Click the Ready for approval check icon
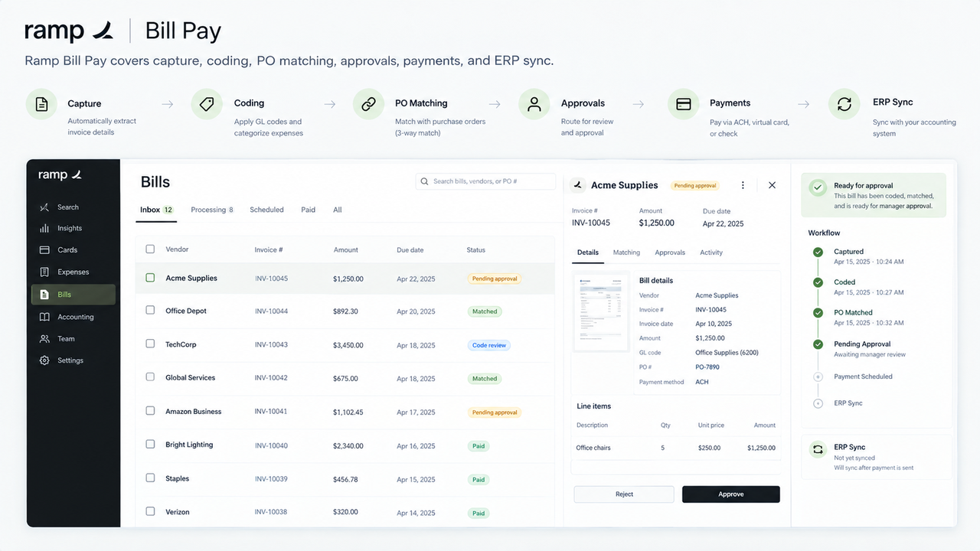 [818, 187]
